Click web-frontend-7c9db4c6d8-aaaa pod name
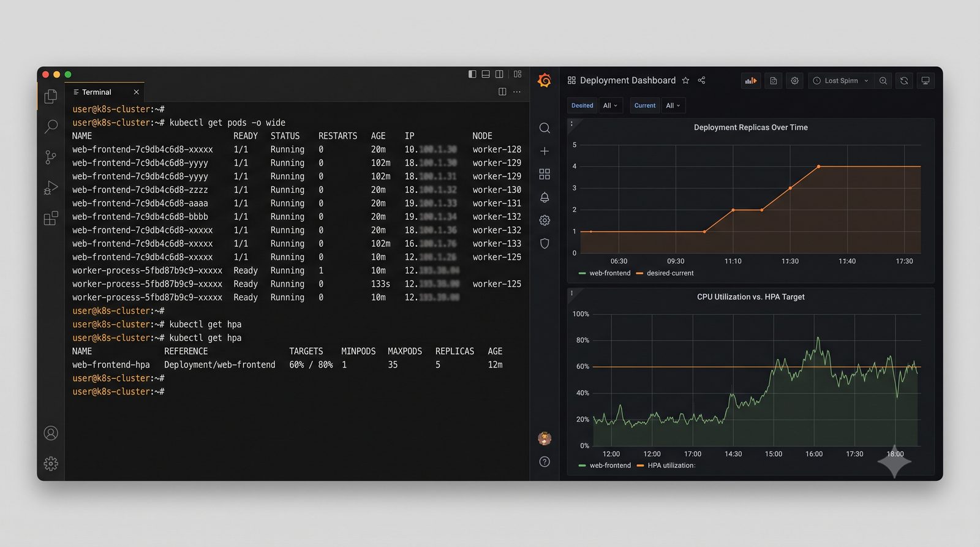The height and width of the screenshot is (547, 980). click(x=140, y=203)
